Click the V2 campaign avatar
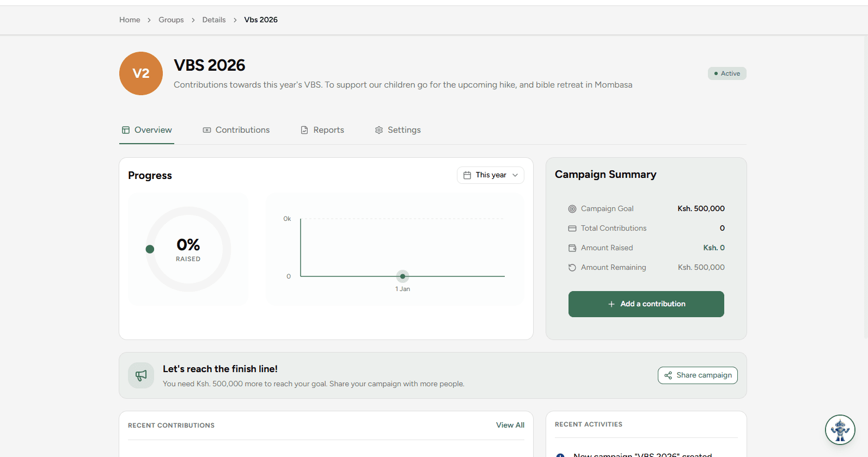This screenshot has height=457, width=868. click(x=141, y=73)
